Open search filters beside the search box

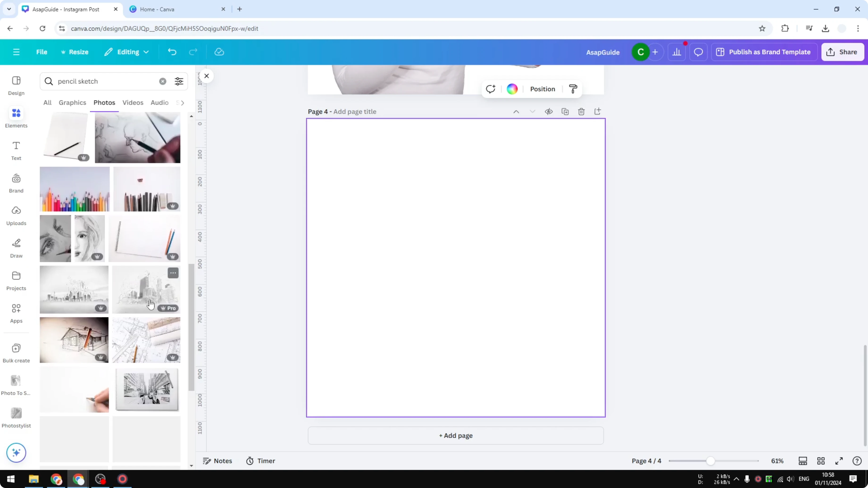click(179, 81)
